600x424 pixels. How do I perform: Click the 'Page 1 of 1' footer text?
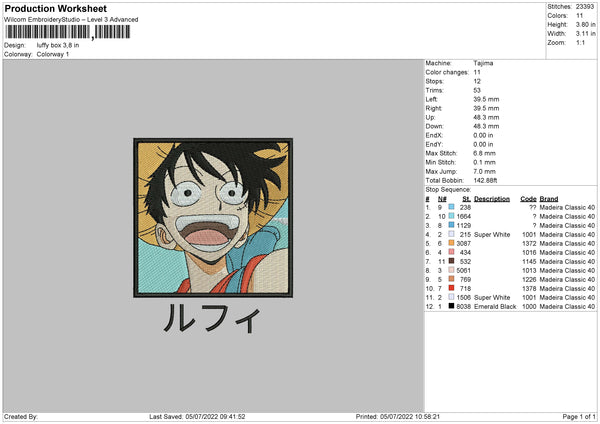(579, 417)
